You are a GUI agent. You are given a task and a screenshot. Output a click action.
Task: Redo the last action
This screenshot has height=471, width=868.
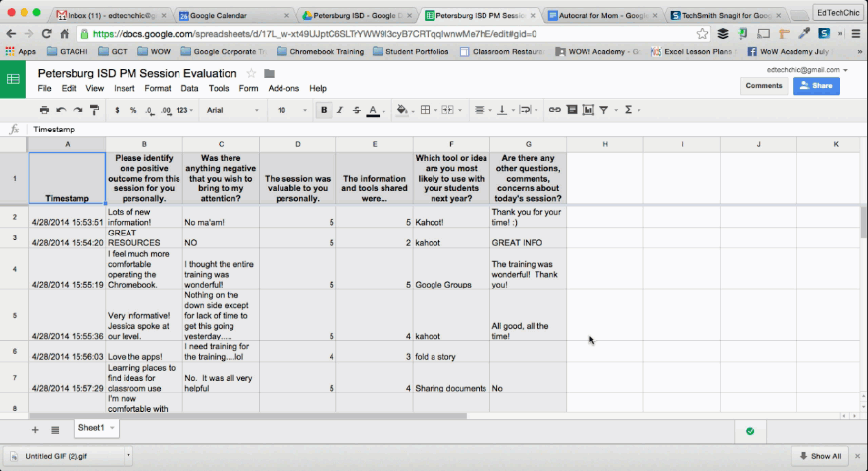pos(78,110)
